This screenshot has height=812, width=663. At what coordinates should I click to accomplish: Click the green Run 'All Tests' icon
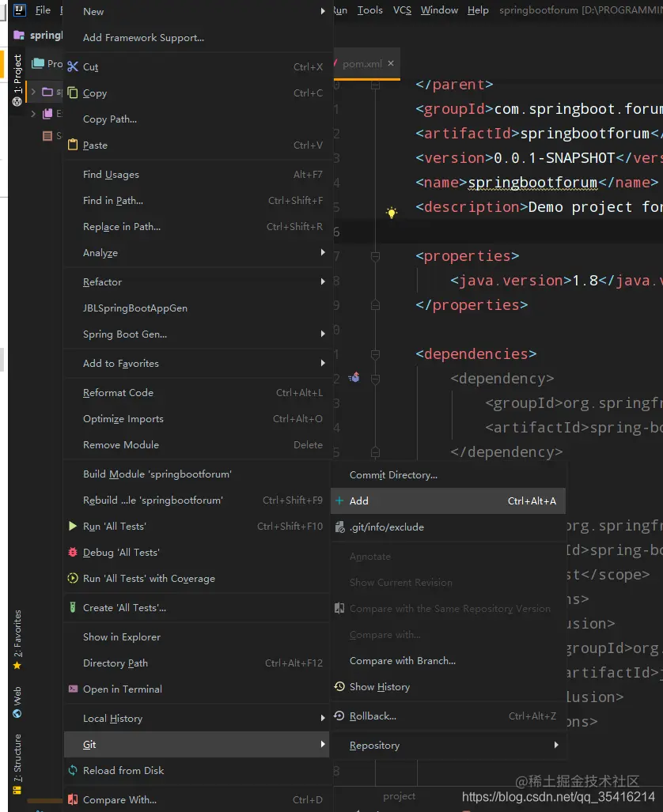[73, 526]
